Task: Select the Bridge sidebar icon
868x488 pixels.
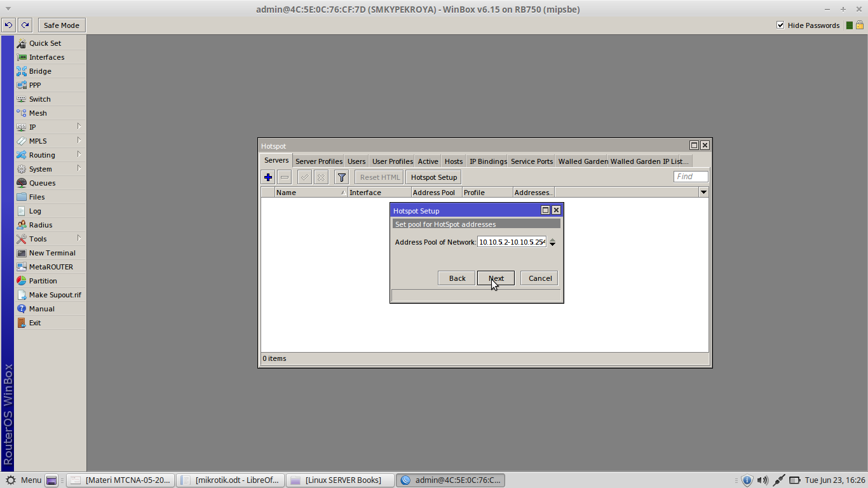Action: 22,71
